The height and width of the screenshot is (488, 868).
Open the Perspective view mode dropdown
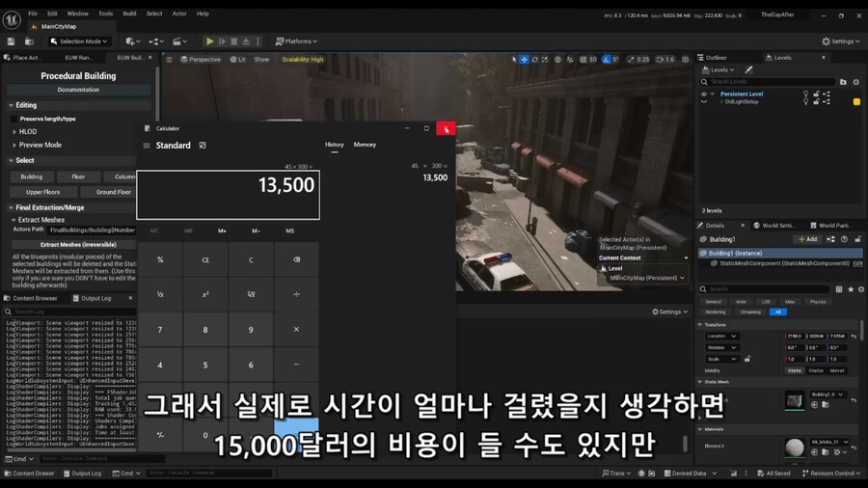(x=201, y=59)
